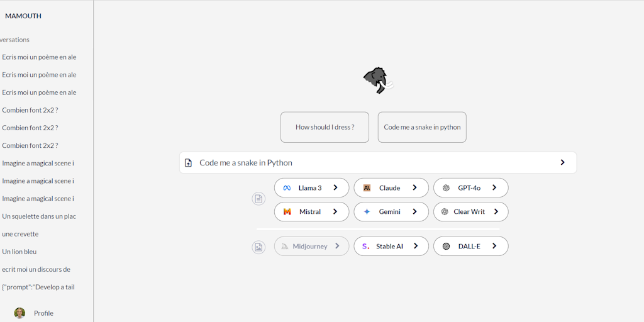The height and width of the screenshot is (322, 644).
Task: Click the Gemini sparkle icon
Action: [x=367, y=212]
